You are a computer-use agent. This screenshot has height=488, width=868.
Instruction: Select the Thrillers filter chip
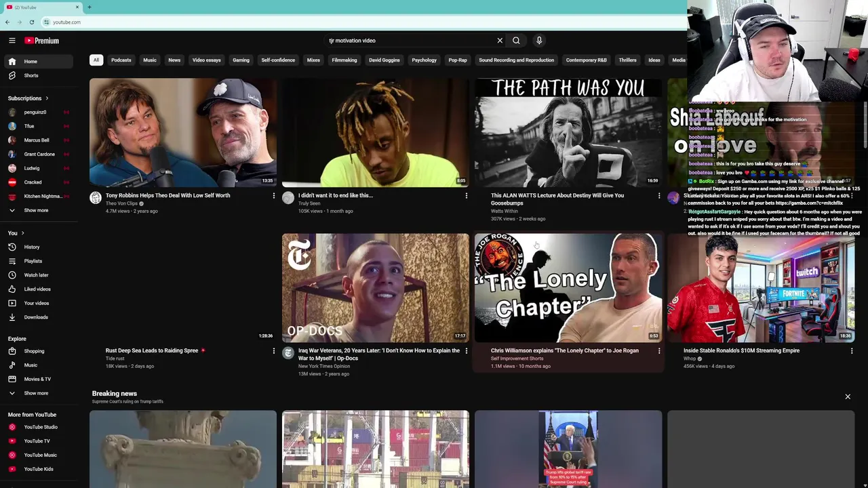click(628, 60)
